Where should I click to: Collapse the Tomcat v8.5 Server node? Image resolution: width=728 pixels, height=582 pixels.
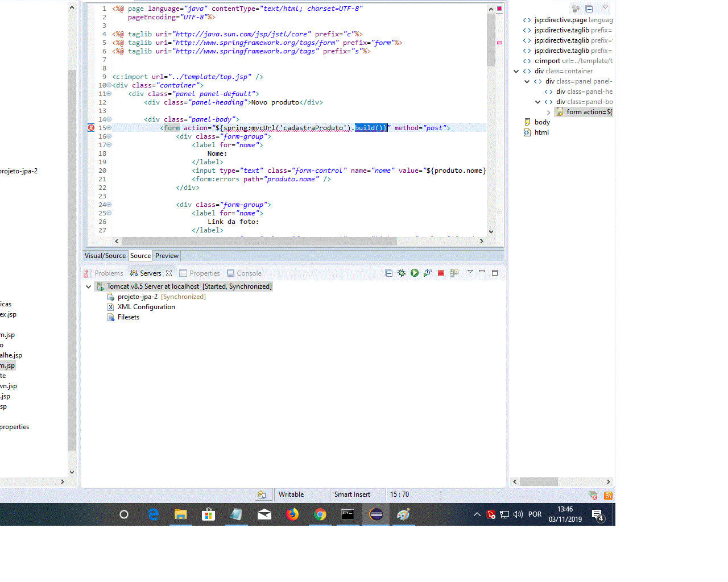[x=88, y=286]
